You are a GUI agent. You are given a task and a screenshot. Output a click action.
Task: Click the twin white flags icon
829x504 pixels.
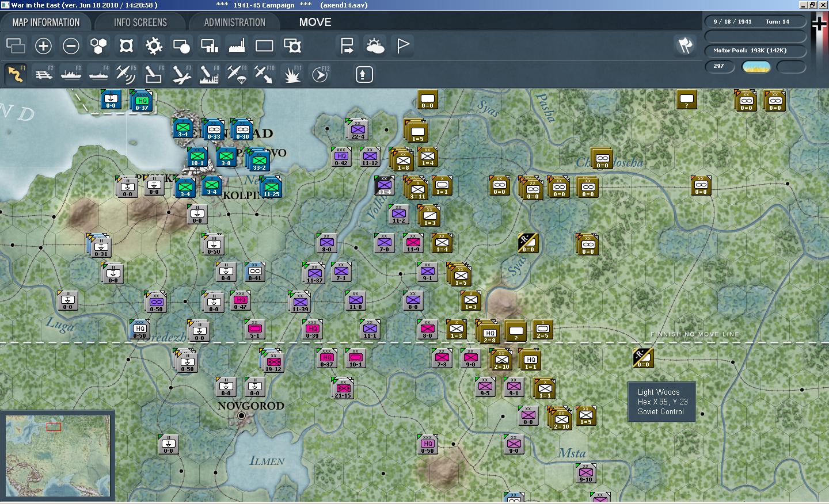coord(685,45)
